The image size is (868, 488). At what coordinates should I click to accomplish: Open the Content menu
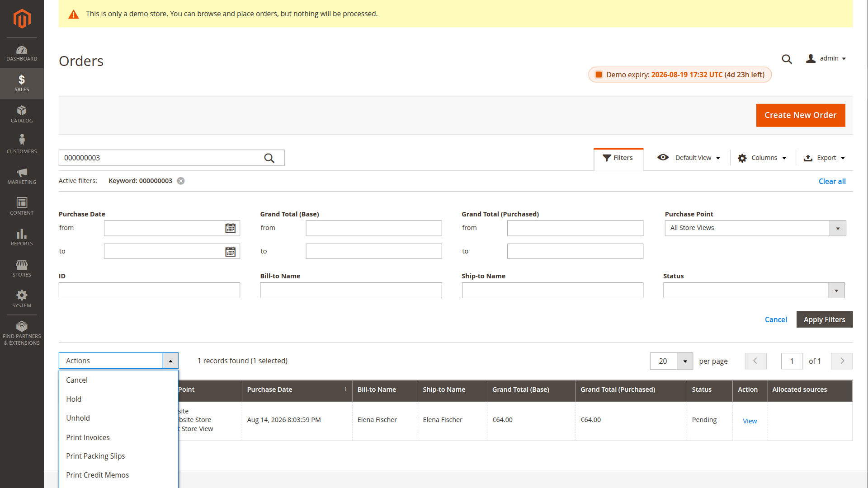22,206
